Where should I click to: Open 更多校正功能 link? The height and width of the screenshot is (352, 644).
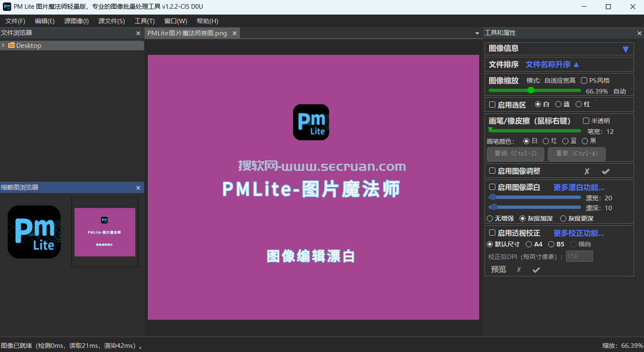click(x=579, y=233)
